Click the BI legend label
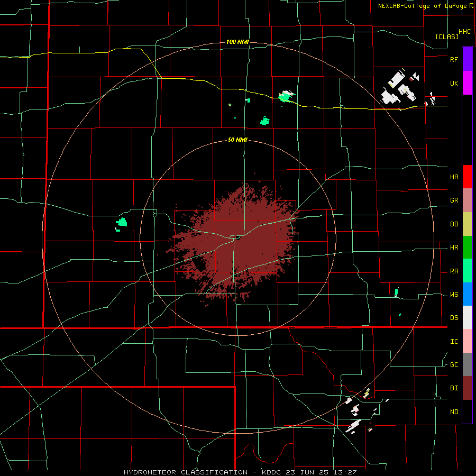The width and height of the screenshot is (476, 476). 454,388
